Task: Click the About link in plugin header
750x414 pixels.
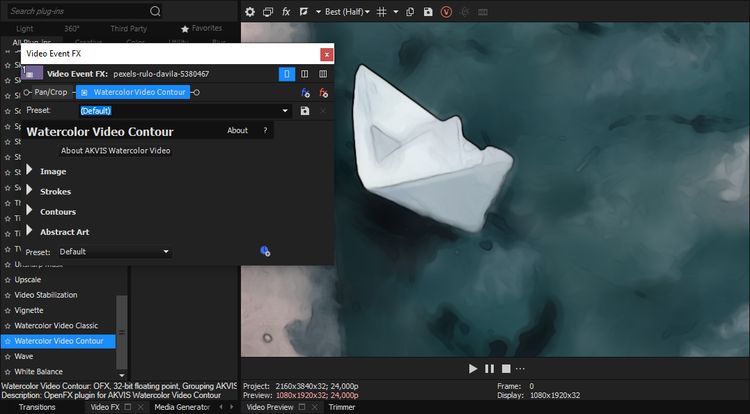Action: tap(237, 131)
